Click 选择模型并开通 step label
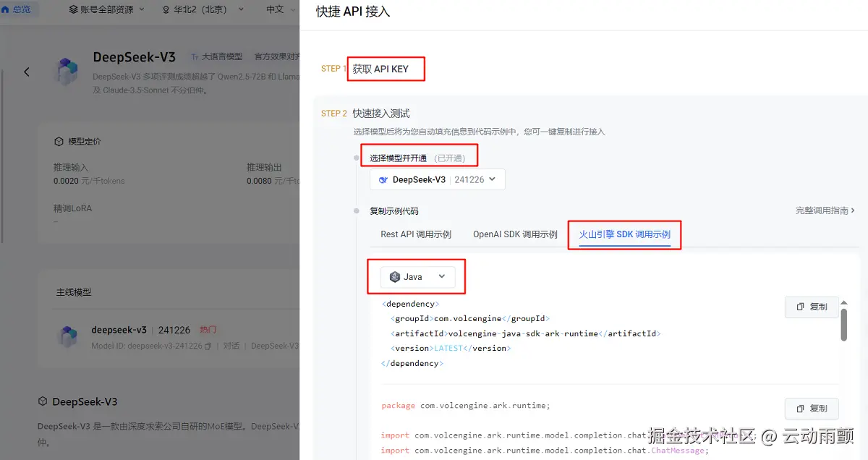The image size is (868, 460). point(399,158)
